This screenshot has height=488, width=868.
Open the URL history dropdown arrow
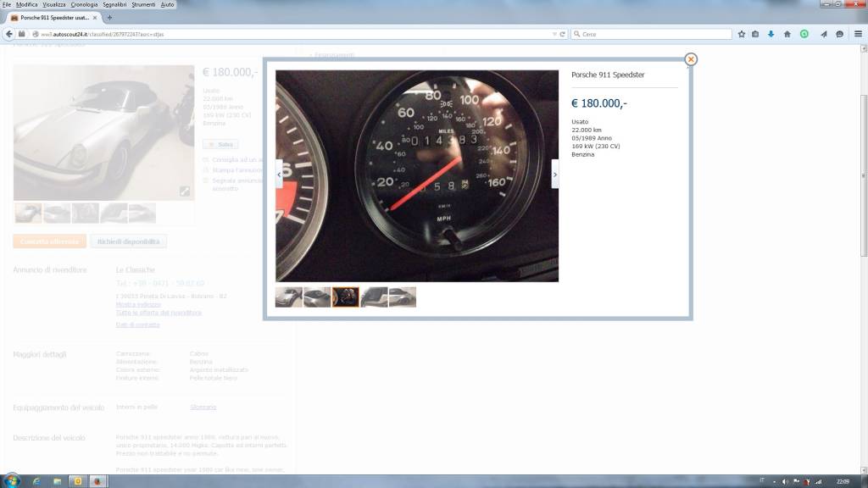pos(554,34)
